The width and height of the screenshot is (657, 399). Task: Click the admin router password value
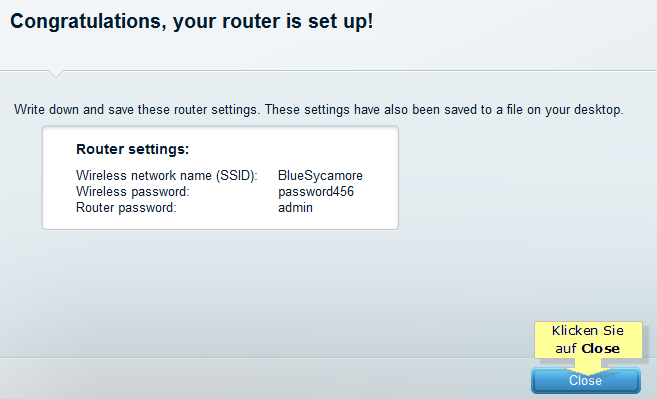[x=295, y=207]
